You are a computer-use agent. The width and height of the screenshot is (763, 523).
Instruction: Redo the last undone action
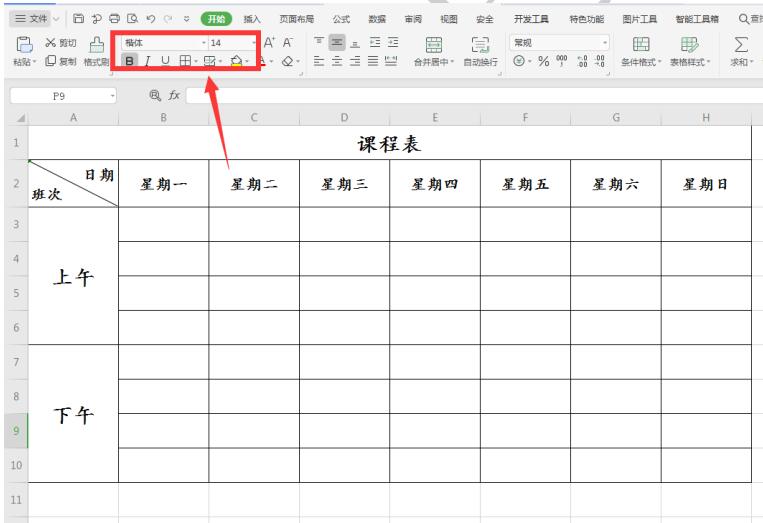pyautogui.click(x=168, y=18)
